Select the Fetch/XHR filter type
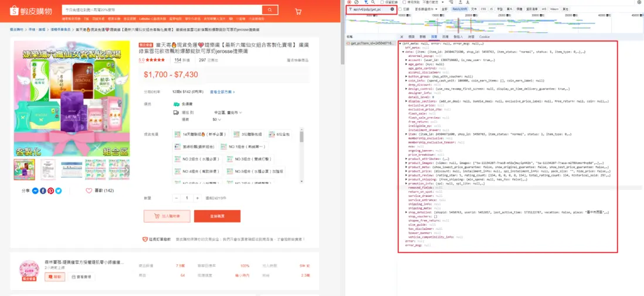Viewport: 644px width, 296px height. pos(460,9)
